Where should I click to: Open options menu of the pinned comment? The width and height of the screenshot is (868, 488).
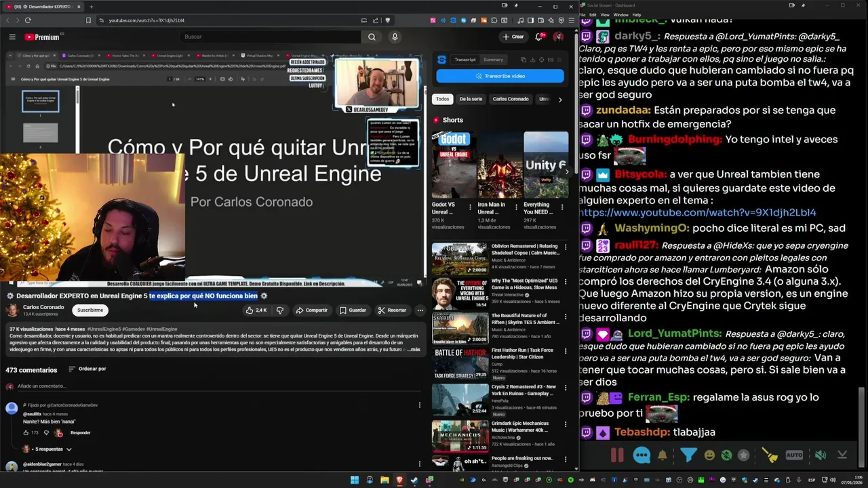(x=420, y=405)
